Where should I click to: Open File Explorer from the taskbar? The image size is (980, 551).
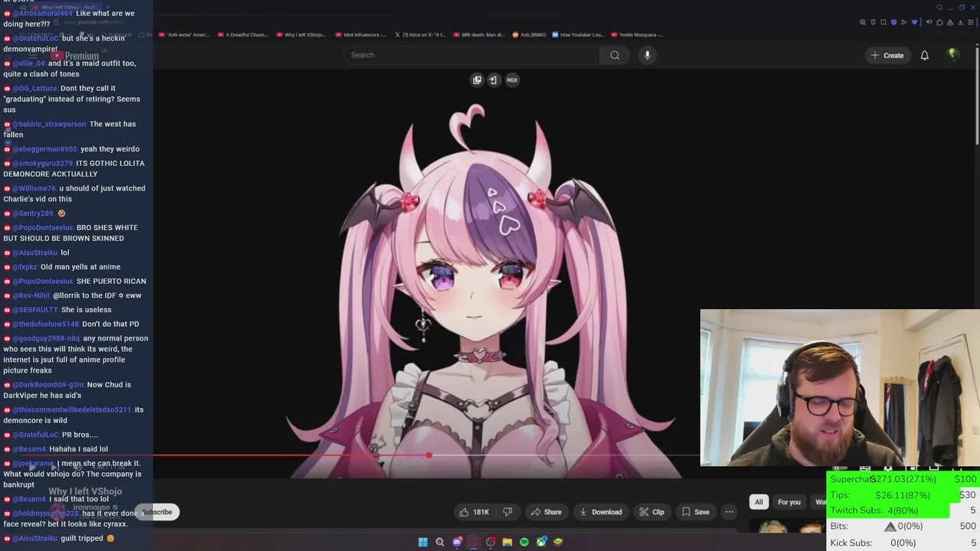(507, 542)
